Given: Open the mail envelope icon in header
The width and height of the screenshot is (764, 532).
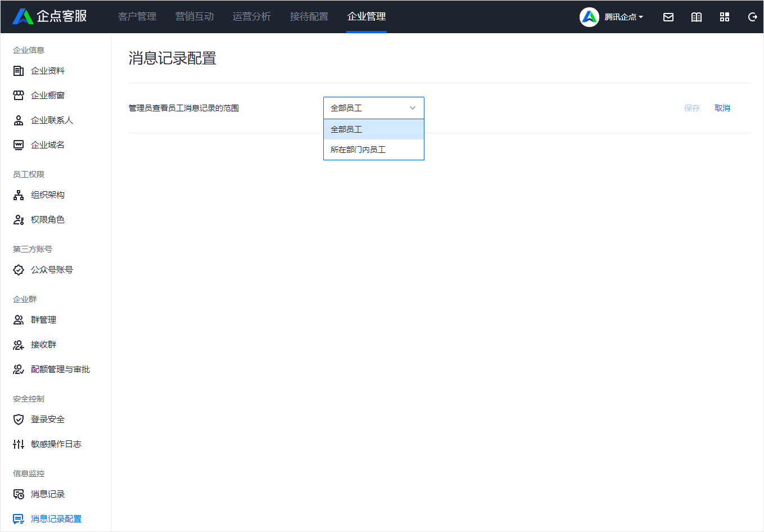Looking at the screenshot, I should click(668, 17).
